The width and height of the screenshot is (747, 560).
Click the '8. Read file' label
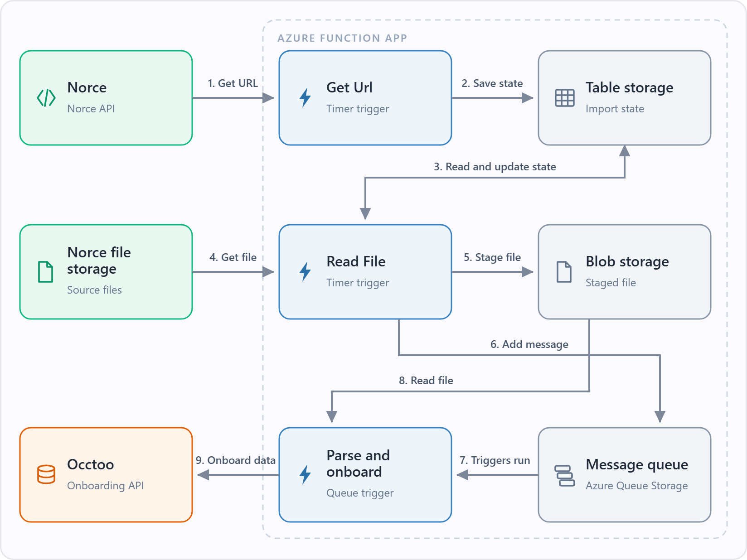click(426, 381)
